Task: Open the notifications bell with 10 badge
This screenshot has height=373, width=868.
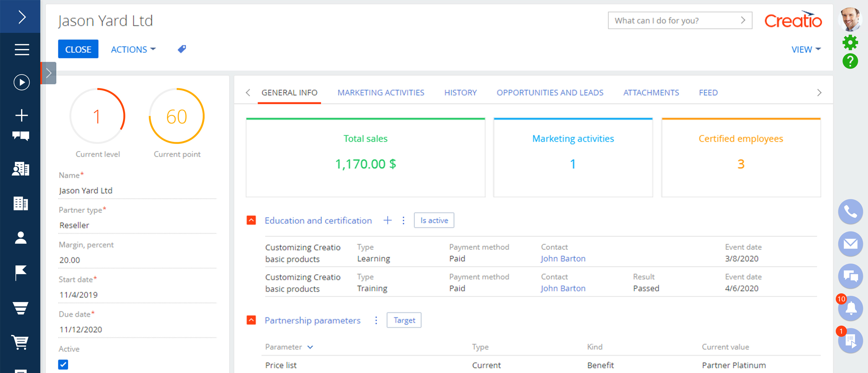Action: coord(850,308)
